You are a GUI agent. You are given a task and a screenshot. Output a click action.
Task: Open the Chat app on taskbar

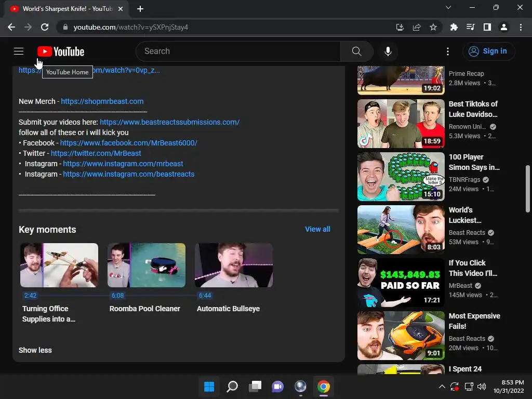click(x=277, y=387)
